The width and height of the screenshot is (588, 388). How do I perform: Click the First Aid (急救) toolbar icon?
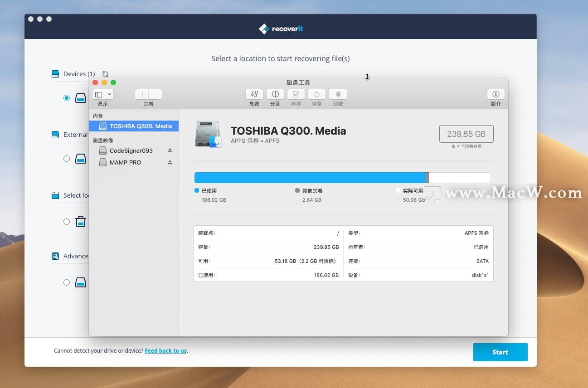click(254, 94)
